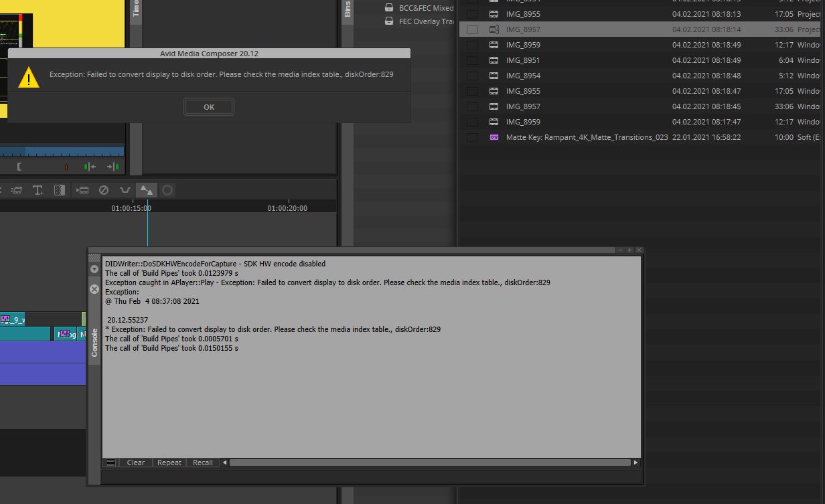This screenshot has height=504, width=825.
Task: Click the bin icon beside FEC Overlay
Action: pyautogui.click(x=389, y=21)
